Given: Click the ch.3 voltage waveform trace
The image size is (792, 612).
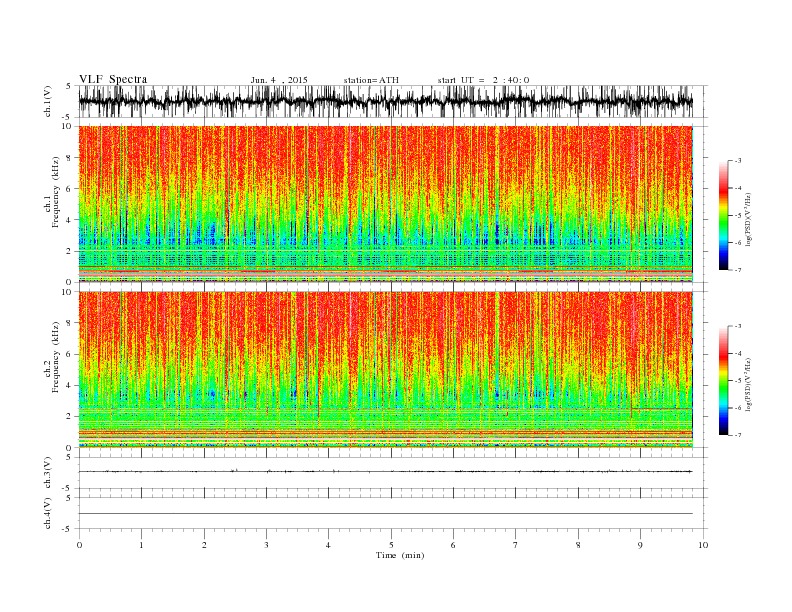Looking at the screenshot, I should tap(385, 472).
